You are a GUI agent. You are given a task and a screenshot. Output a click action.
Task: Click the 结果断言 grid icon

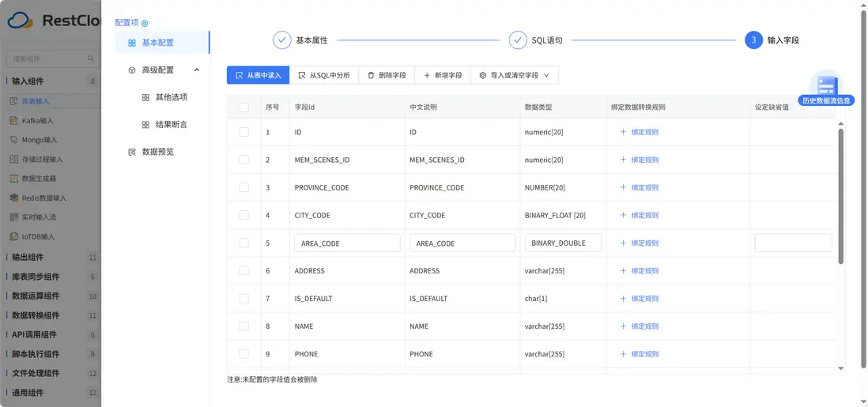[145, 125]
